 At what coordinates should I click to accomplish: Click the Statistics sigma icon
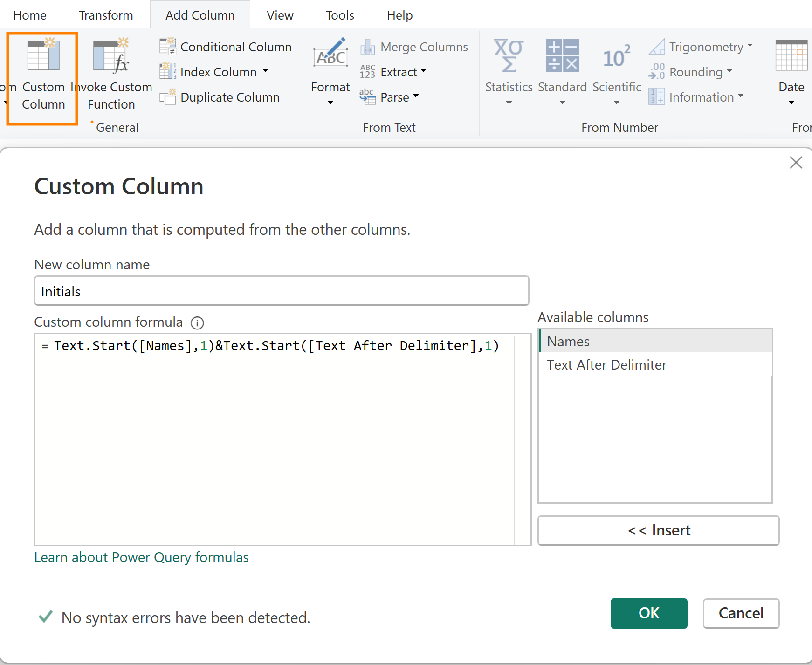[509, 56]
